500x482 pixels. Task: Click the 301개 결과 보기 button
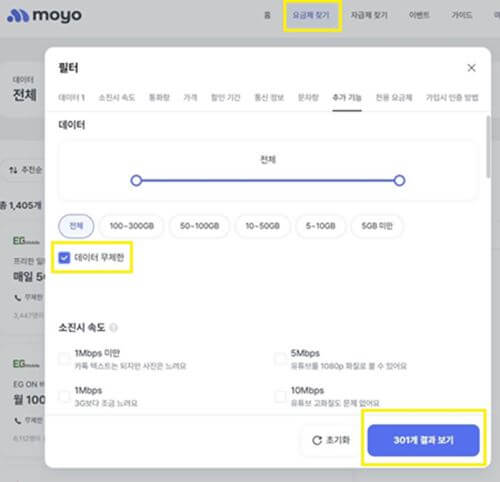point(423,440)
